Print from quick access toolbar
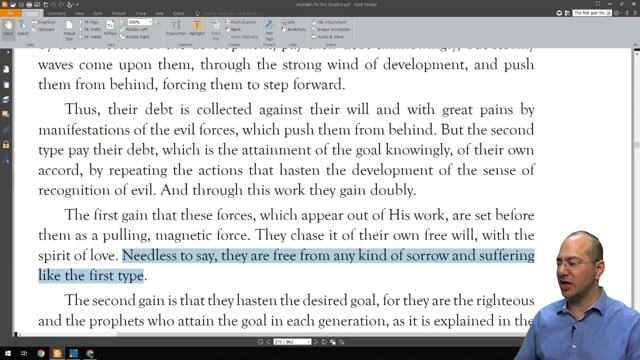This screenshot has height=360, width=640. tap(29, 4)
